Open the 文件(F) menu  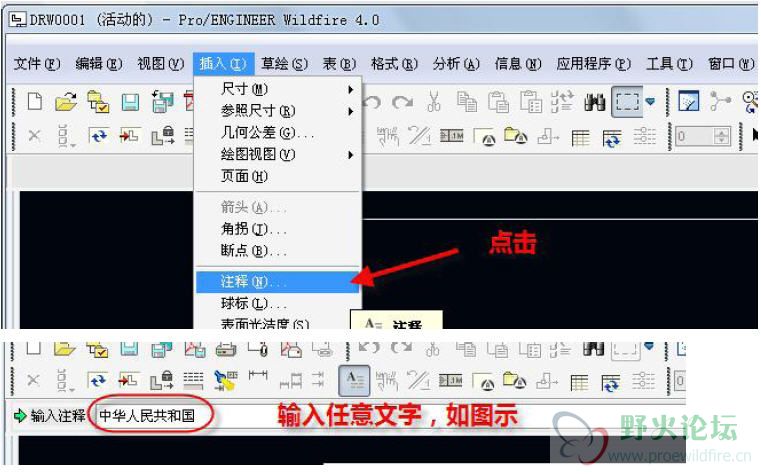[37, 64]
